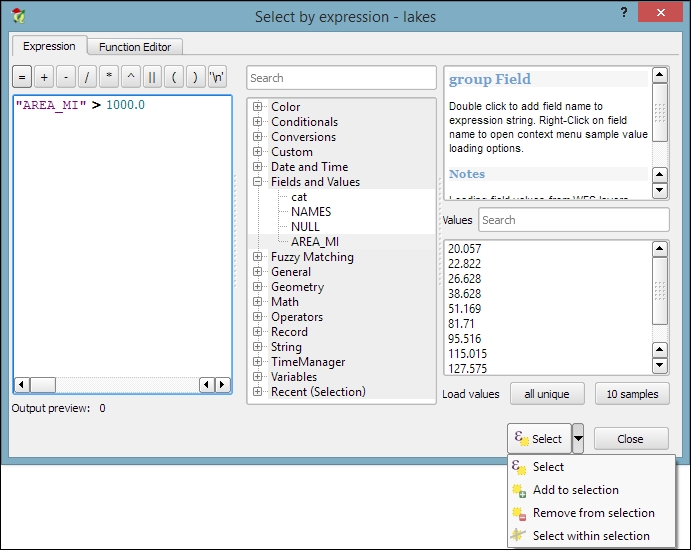Viewport: 691px width, 550px height.
Task: Expand the Conditionals function group
Action: (x=257, y=122)
